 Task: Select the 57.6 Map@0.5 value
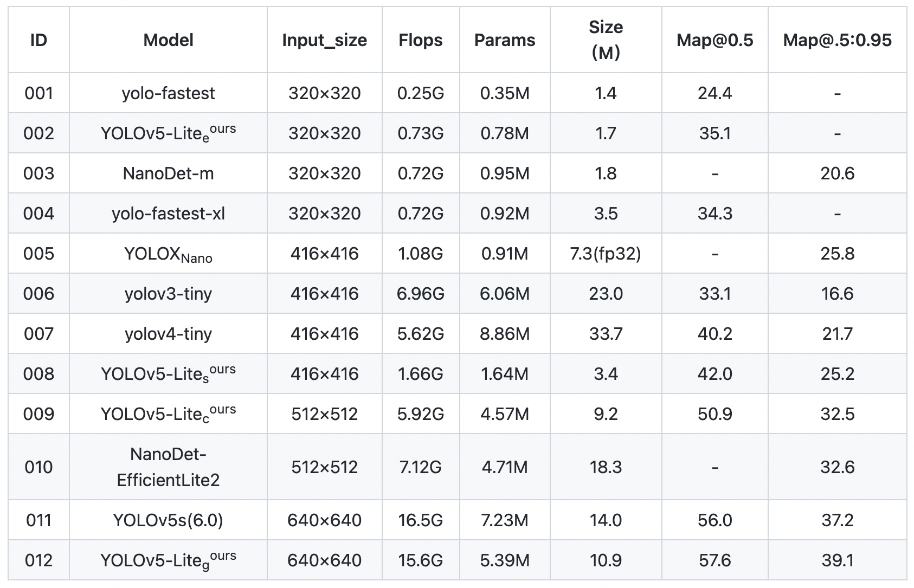click(x=715, y=560)
